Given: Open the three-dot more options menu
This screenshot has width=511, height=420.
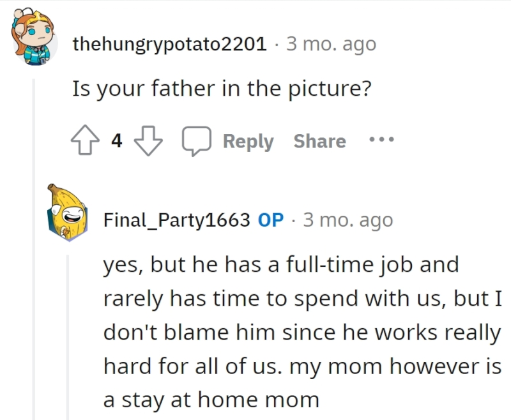Looking at the screenshot, I should pyautogui.click(x=381, y=140).
